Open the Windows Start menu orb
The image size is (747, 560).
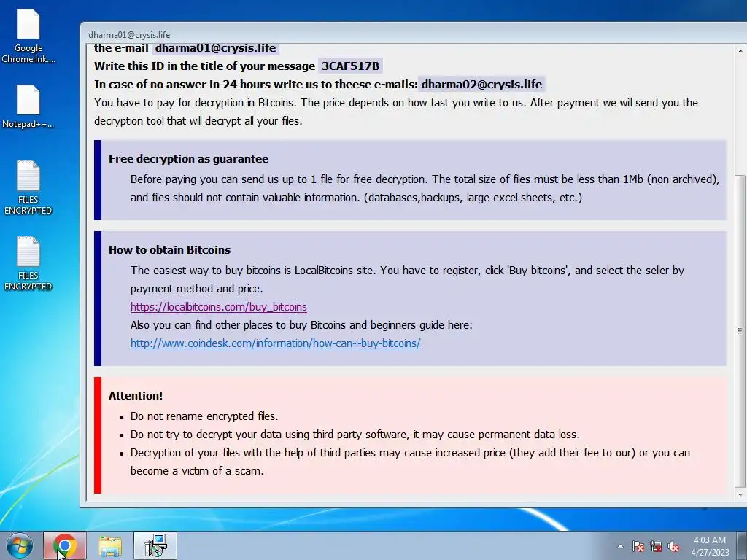click(19, 545)
